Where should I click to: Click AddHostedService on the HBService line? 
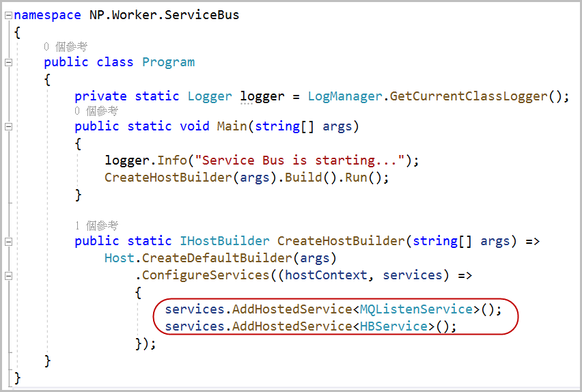click(292, 326)
